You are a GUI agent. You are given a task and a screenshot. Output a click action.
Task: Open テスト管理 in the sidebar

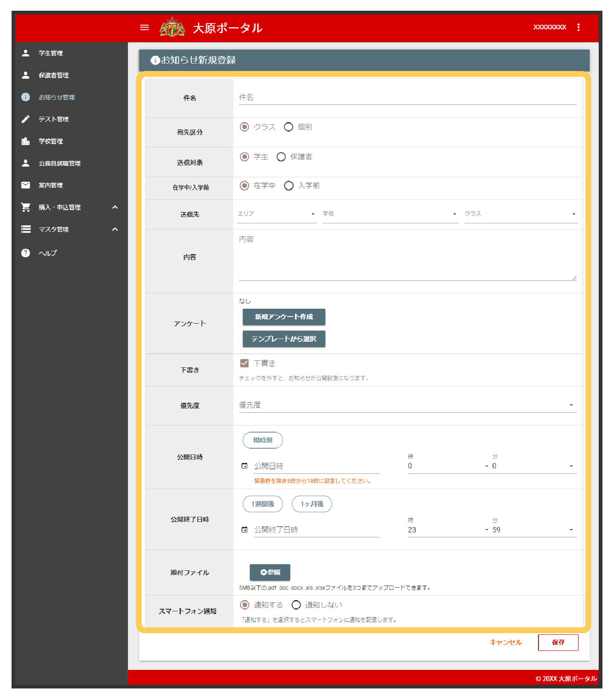pos(54,119)
